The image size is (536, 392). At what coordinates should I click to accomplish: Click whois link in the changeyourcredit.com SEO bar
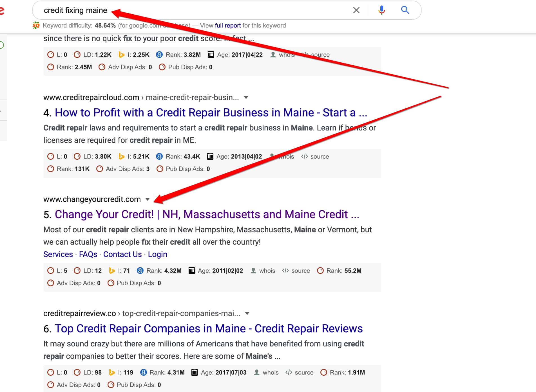pyautogui.click(x=267, y=271)
